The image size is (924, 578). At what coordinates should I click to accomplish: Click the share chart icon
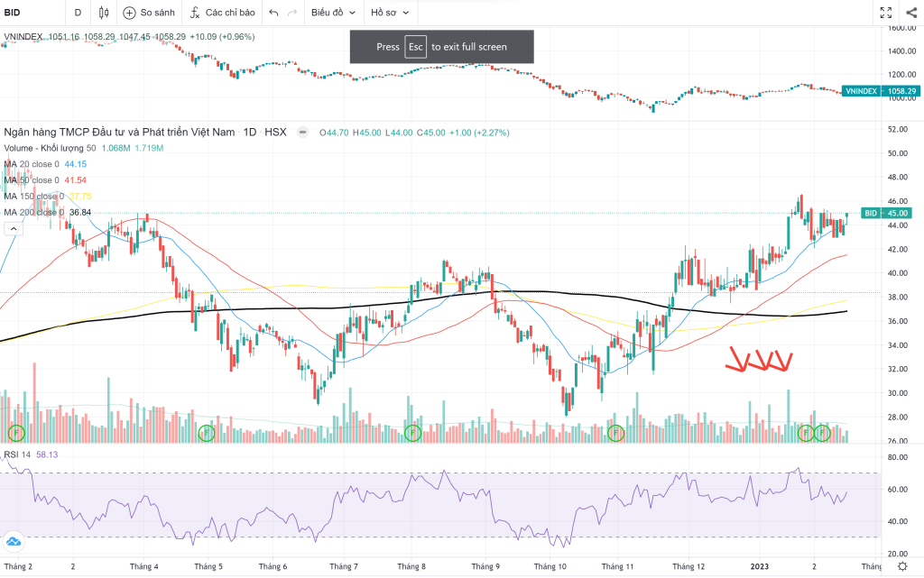910,13
